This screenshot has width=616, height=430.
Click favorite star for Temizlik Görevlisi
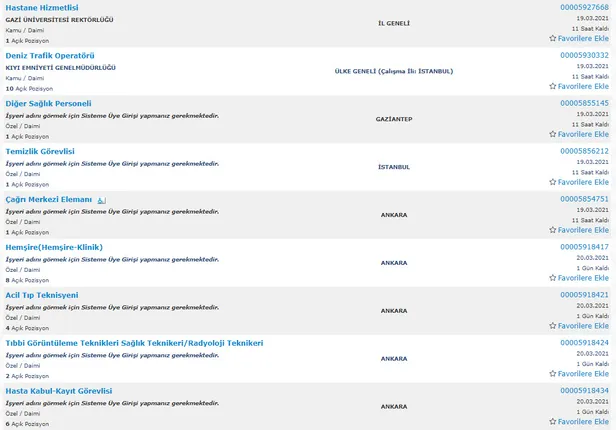[553, 183]
